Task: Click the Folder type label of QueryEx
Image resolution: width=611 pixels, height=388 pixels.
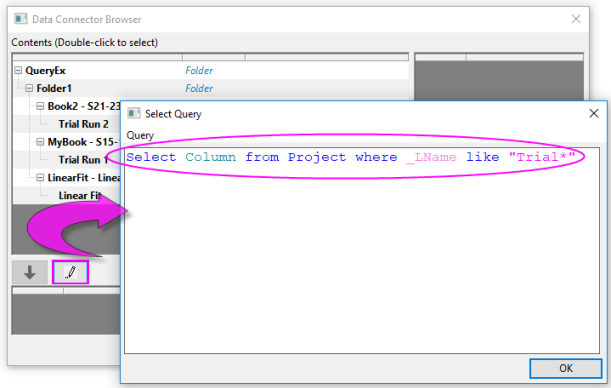Action: point(199,71)
